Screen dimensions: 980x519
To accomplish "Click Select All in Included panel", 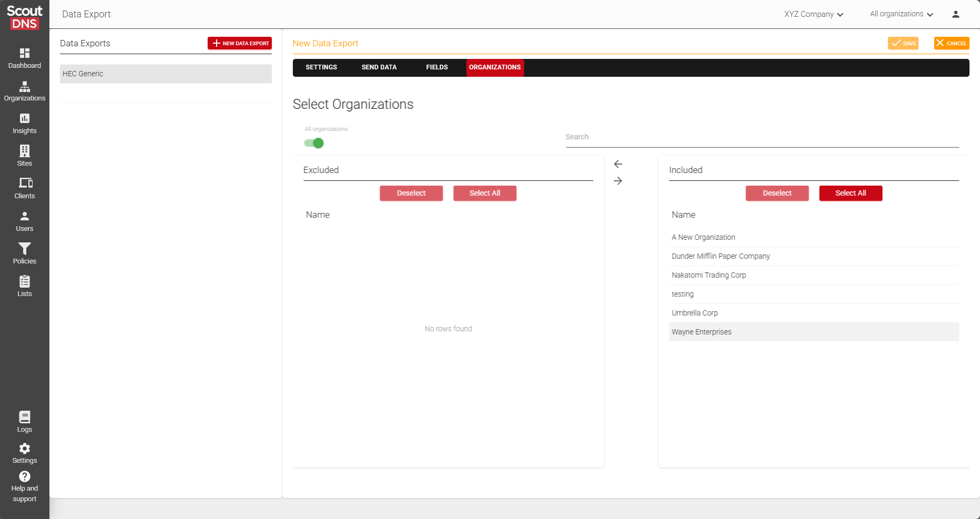I will click(850, 193).
